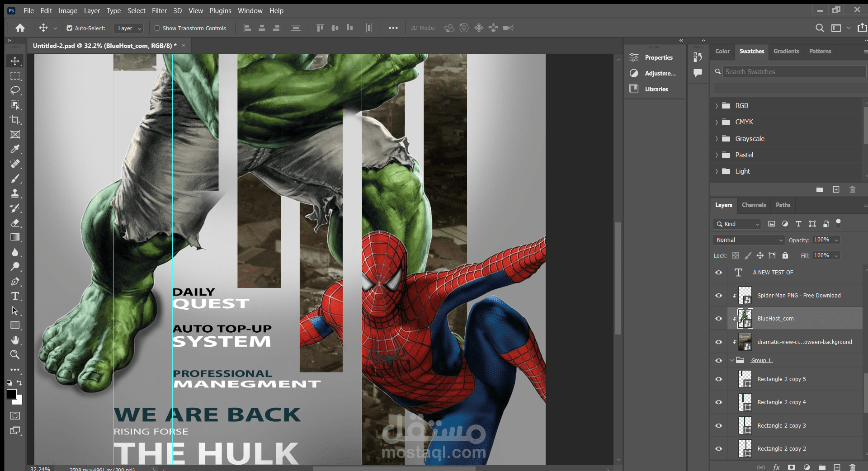Select the Eraser tool
The height and width of the screenshot is (471, 868).
coord(15,222)
